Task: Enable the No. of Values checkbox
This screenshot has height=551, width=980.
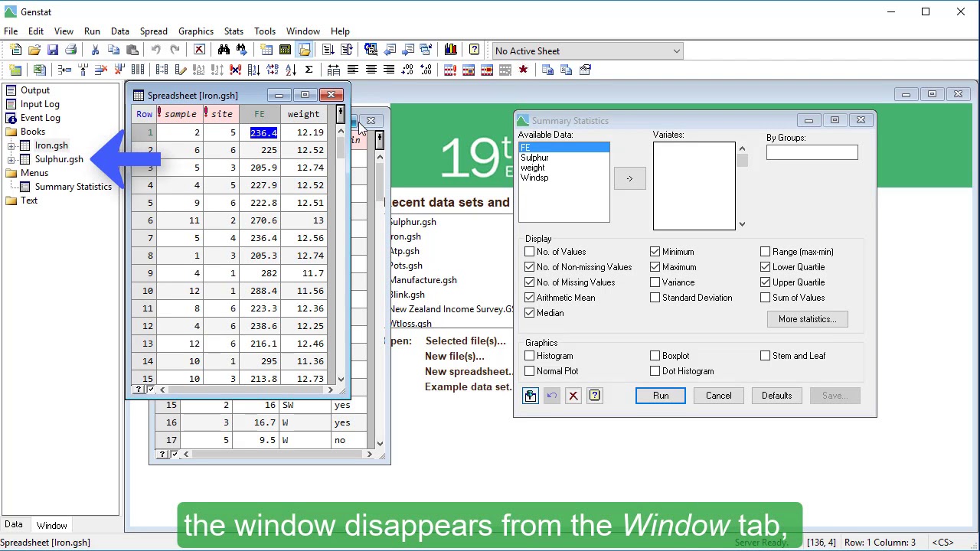Action: [530, 252]
